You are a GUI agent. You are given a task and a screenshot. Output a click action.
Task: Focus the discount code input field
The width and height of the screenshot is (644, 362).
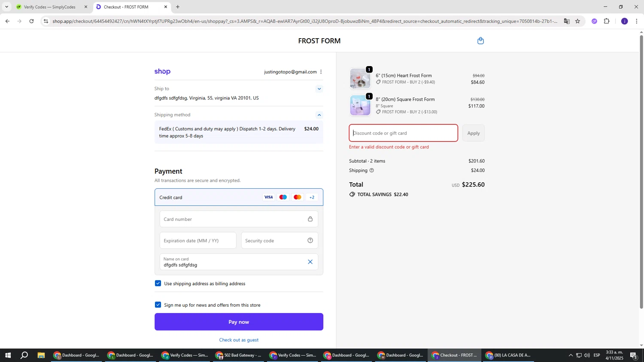coord(403,133)
